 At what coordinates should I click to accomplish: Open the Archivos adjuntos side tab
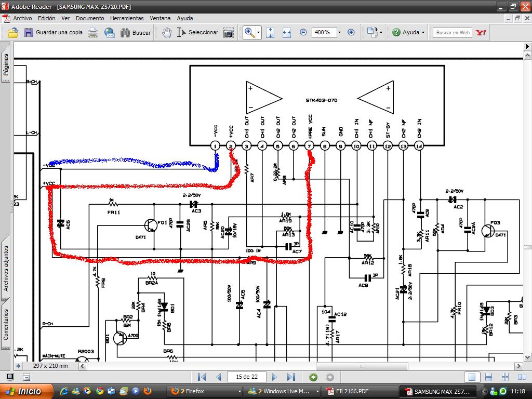coord(6,269)
